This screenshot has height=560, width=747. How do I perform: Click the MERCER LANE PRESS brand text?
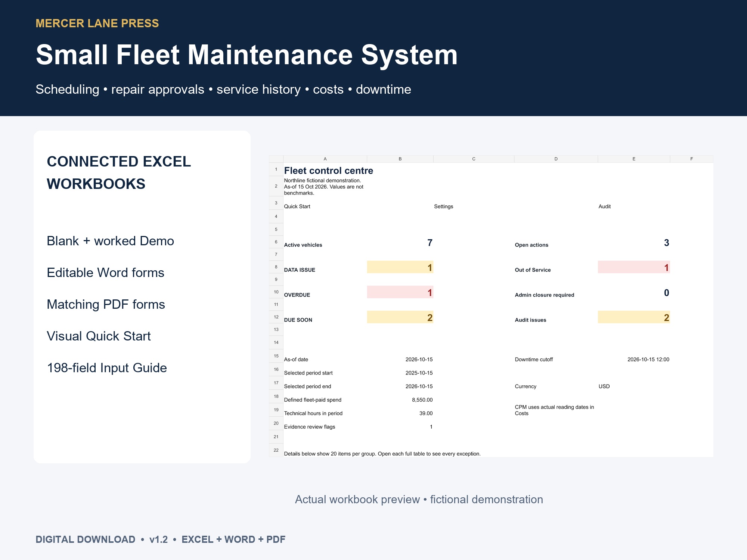pyautogui.click(x=97, y=23)
